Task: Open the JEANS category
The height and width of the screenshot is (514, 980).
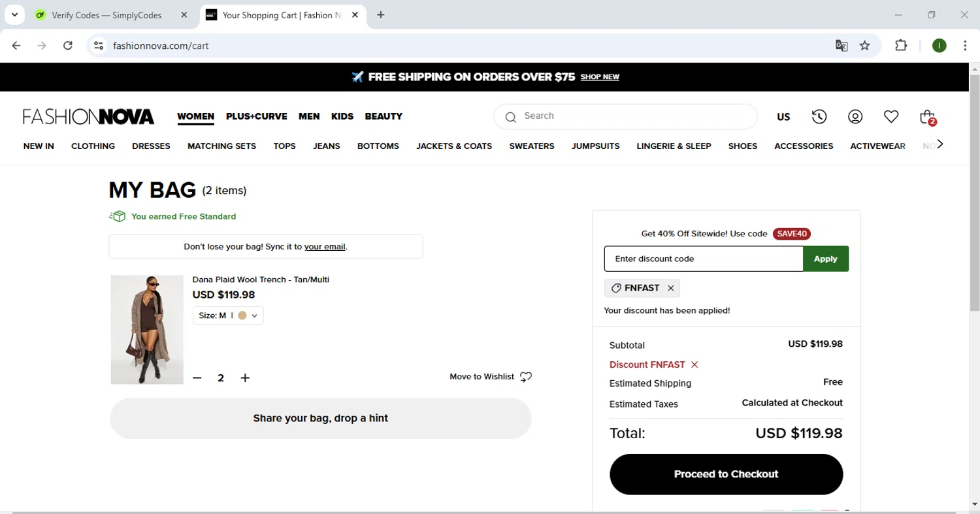Action: 327,146
